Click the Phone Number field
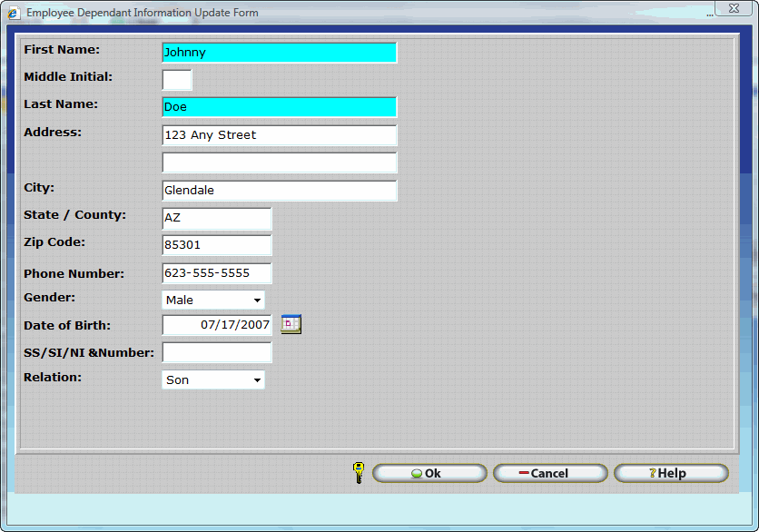Image resolution: width=759 pixels, height=532 pixels. pos(216,273)
